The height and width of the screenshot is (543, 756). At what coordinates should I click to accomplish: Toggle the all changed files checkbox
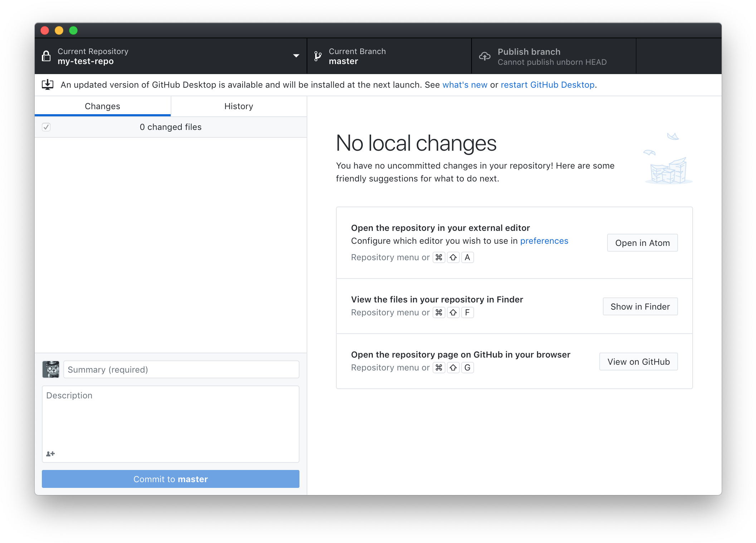point(46,127)
